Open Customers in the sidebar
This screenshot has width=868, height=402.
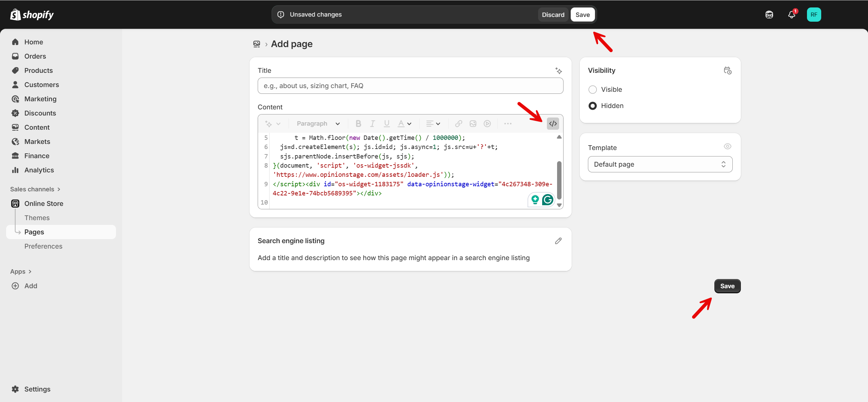click(x=61, y=85)
